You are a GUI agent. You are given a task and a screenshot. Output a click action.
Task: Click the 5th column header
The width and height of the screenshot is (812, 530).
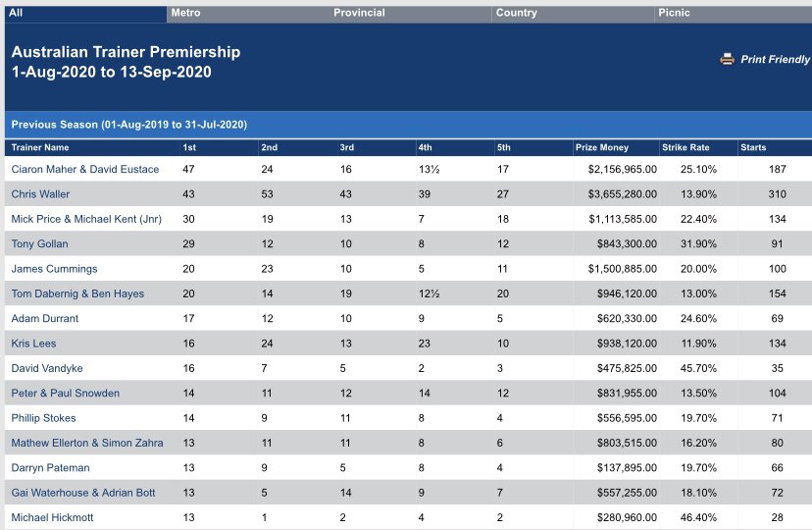tap(503, 147)
